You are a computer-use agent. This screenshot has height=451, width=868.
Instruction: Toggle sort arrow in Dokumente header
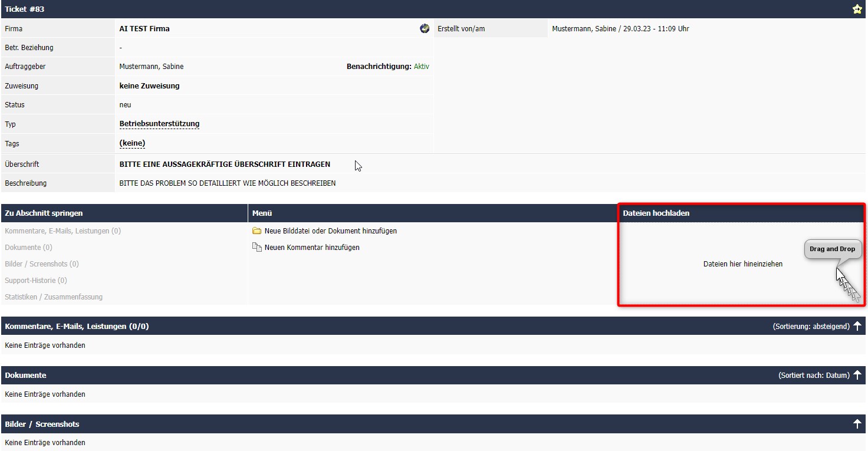(x=857, y=375)
